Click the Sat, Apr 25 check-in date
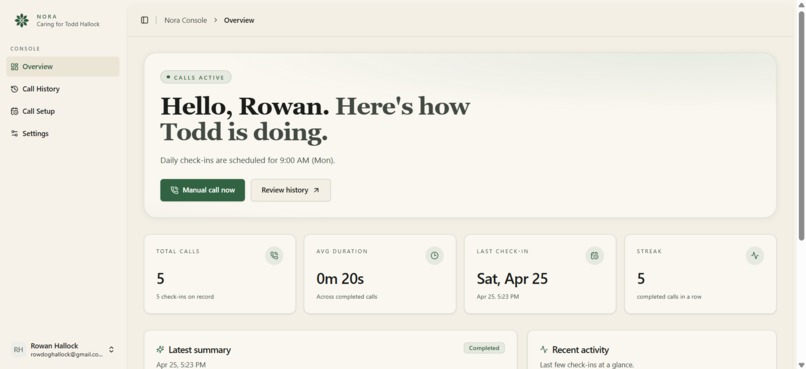 point(512,279)
